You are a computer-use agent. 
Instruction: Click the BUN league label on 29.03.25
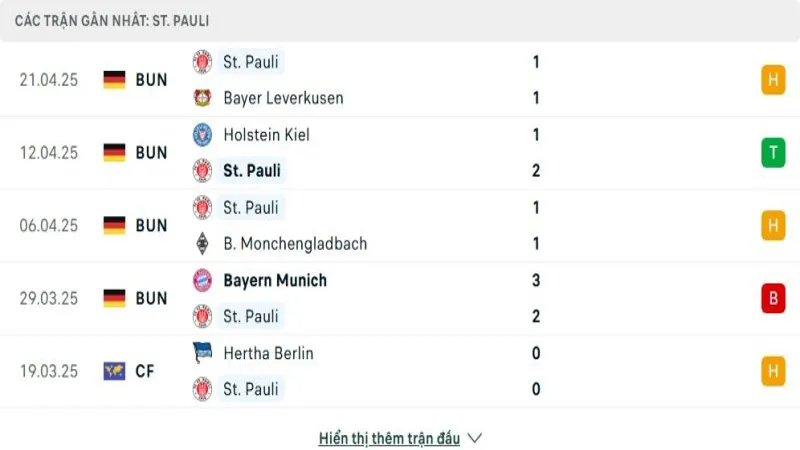151,298
